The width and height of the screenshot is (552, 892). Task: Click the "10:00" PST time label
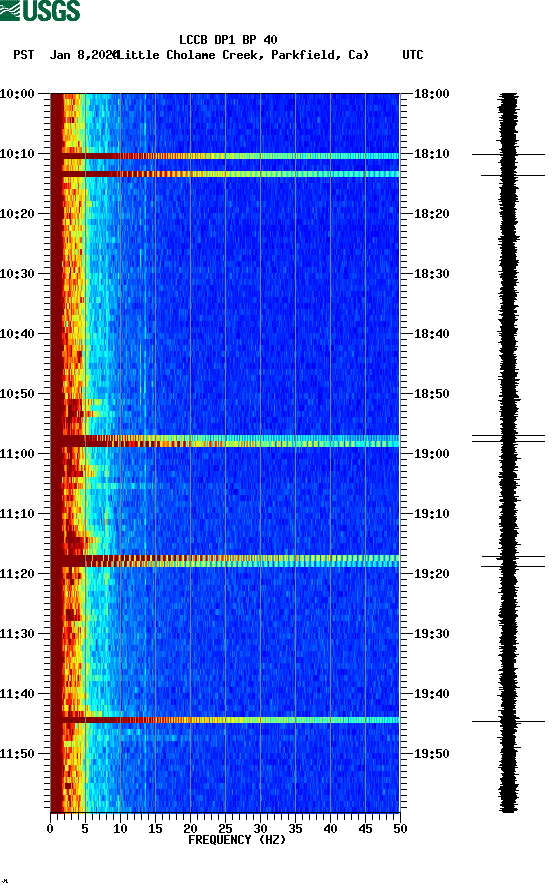pyautogui.click(x=17, y=93)
